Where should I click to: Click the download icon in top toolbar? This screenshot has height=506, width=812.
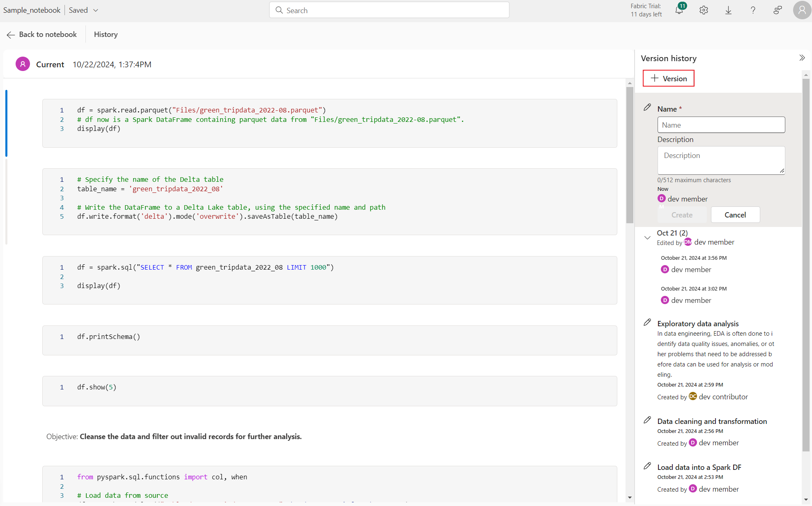728,11
